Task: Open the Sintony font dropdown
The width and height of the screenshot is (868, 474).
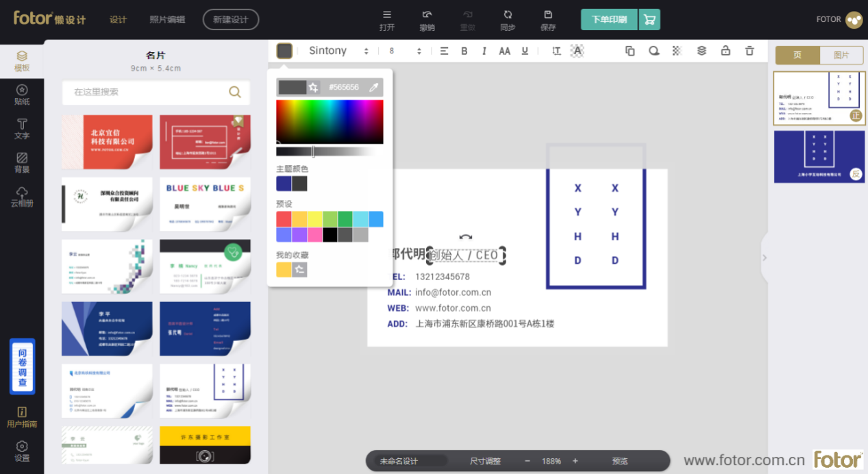Action: [x=338, y=51]
